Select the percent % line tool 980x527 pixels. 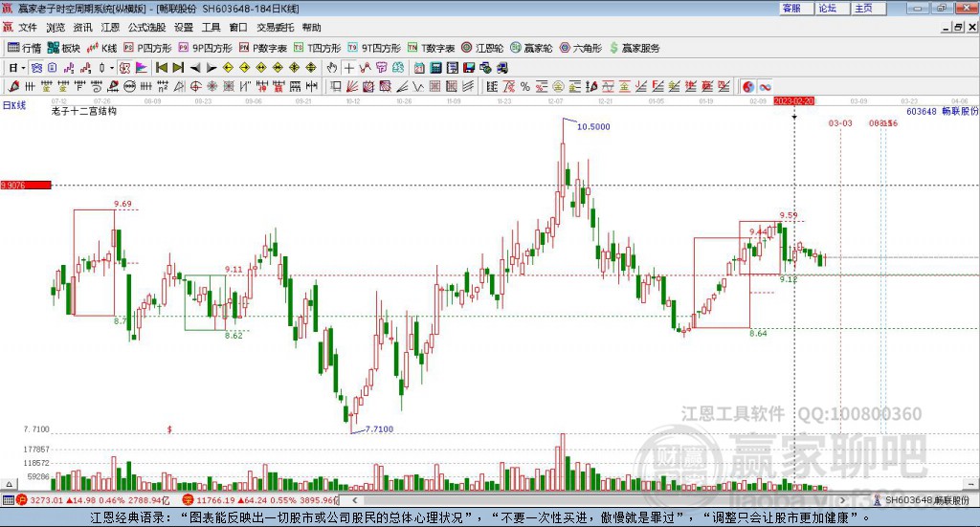click(x=525, y=87)
